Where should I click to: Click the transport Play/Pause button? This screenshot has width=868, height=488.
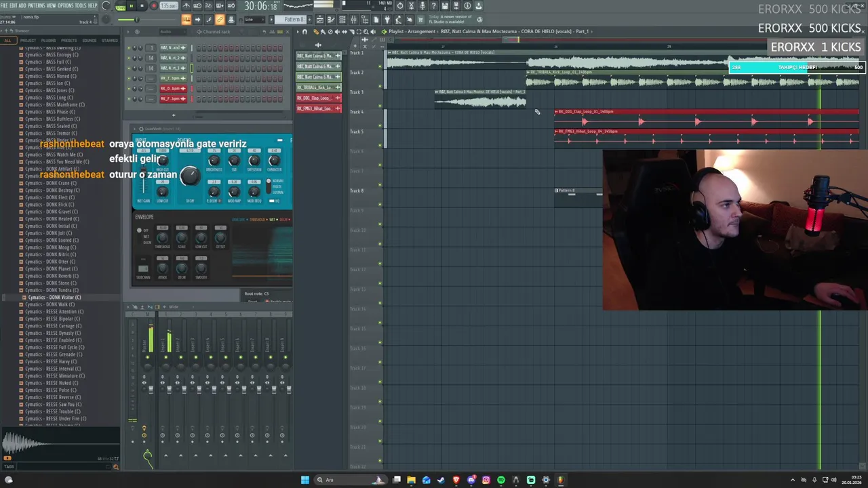point(131,6)
